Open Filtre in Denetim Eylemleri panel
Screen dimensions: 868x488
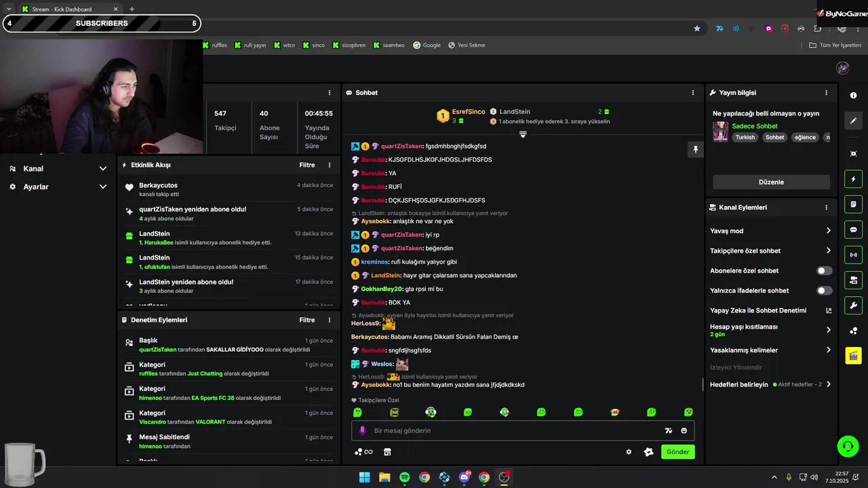(307, 320)
